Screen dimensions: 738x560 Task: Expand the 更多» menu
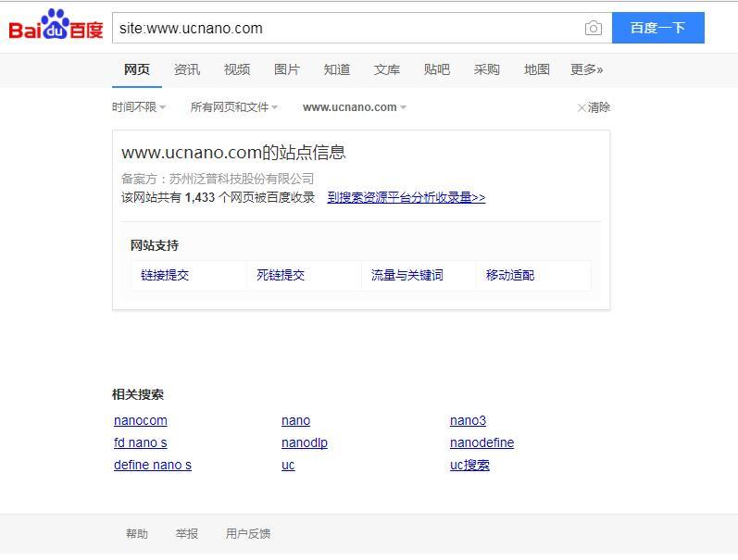click(x=586, y=69)
